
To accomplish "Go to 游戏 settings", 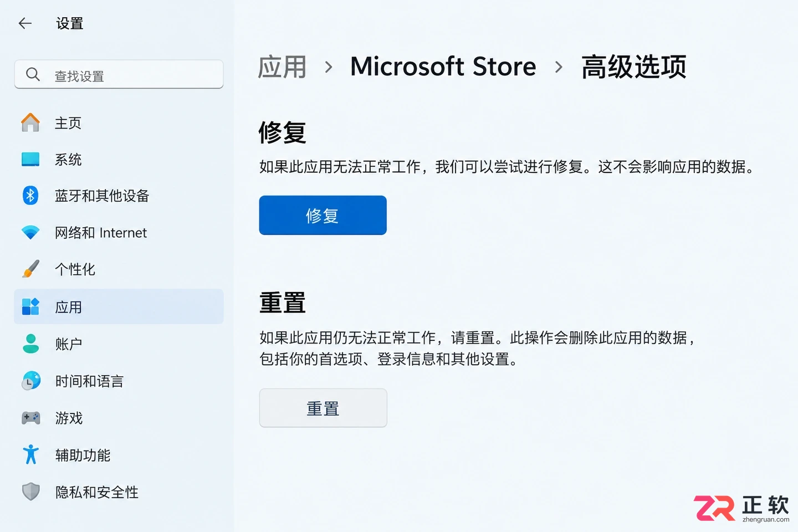I will [119, 418].
